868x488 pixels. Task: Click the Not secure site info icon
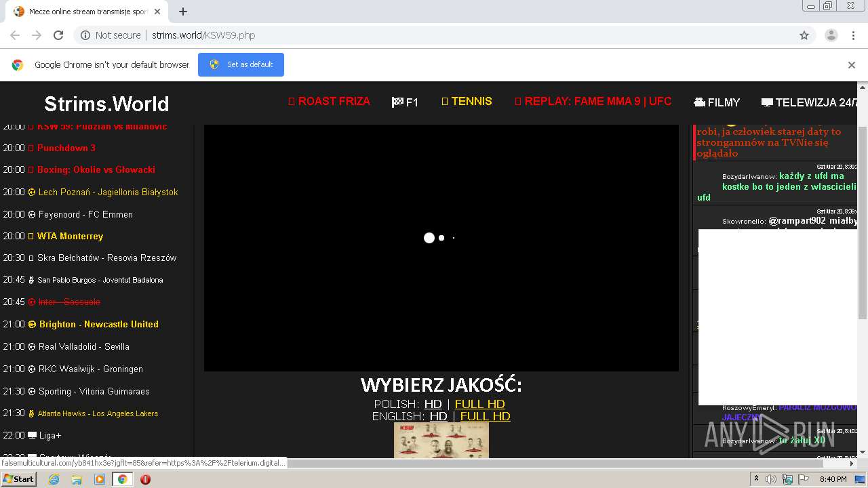coord(85,35)
